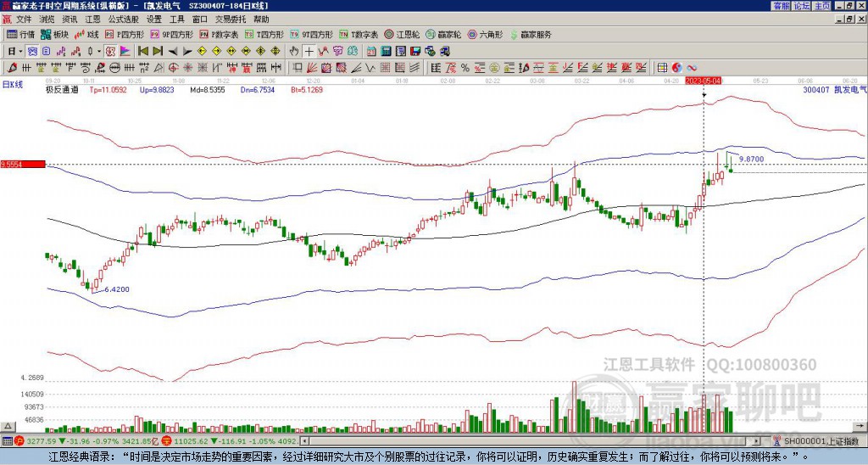Open the 江恩 menu
868x465 pixels.
point(92,20)
